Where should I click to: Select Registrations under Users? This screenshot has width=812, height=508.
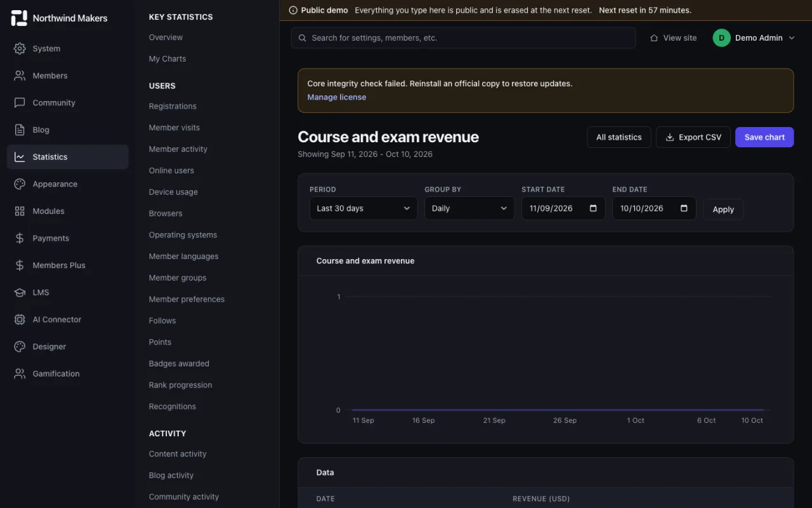(x=173, y=106)
